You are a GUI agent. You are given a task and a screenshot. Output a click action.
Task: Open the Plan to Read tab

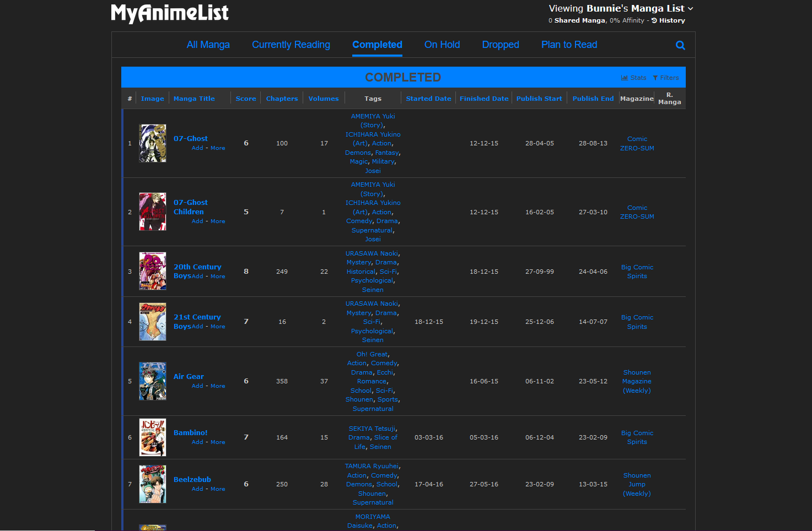coord(569,45)
